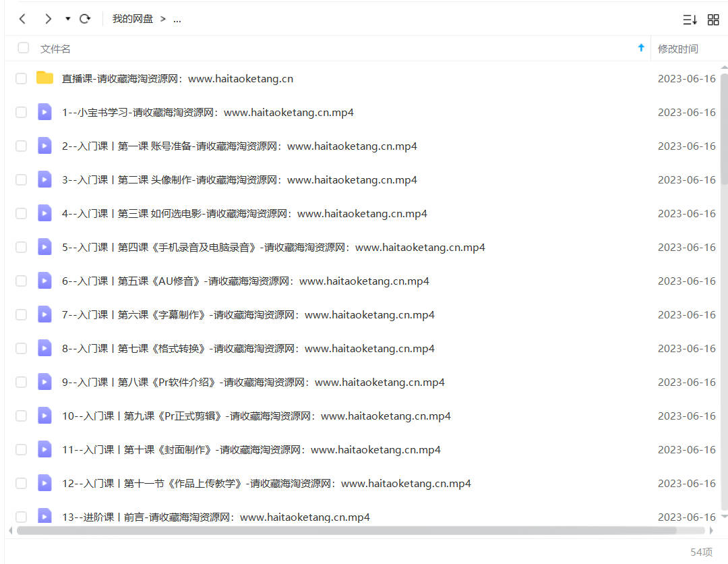Open the file 第一课 账号准备

[239, 146]
